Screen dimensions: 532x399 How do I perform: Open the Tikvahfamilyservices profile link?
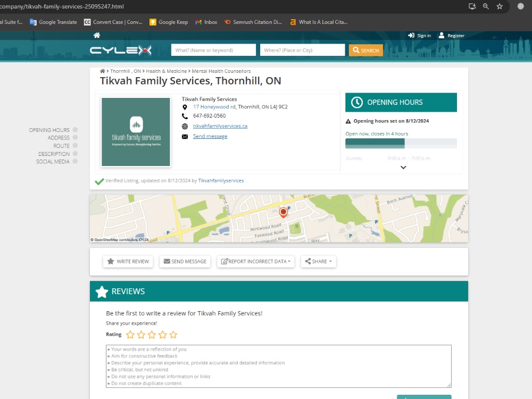(221, 180)
